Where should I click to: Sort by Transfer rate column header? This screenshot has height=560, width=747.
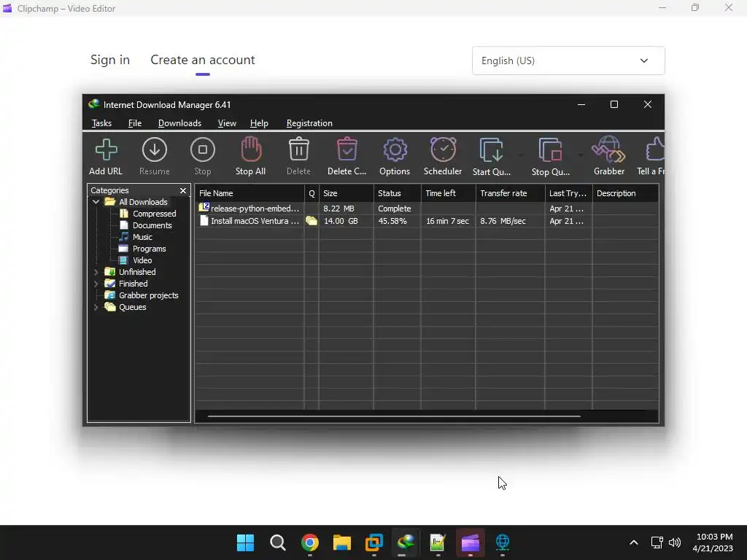[510, 193]
